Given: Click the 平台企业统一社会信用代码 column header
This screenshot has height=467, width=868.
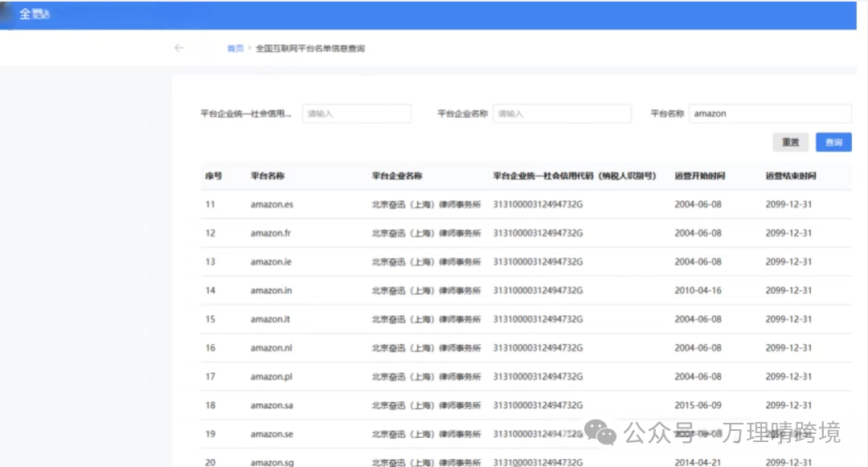Looking at the screenshot, I should point(575,176).
